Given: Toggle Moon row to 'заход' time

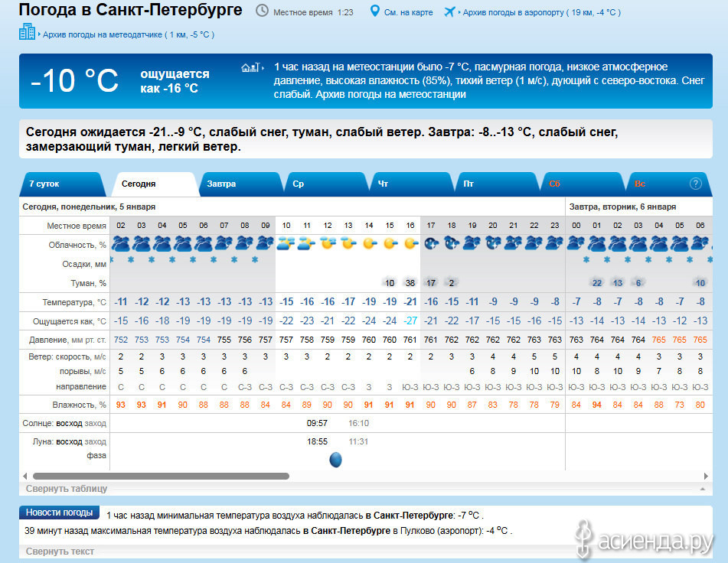Looking at the screenshot, I should coord(96,441).
